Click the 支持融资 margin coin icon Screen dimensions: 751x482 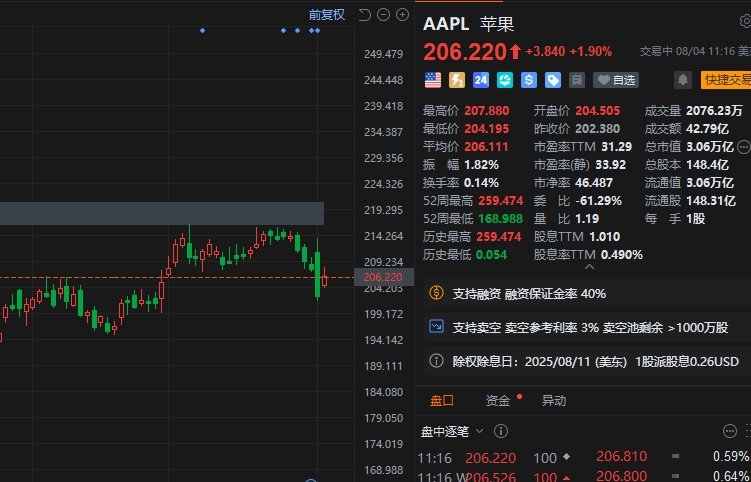click(x=436, y=293)
